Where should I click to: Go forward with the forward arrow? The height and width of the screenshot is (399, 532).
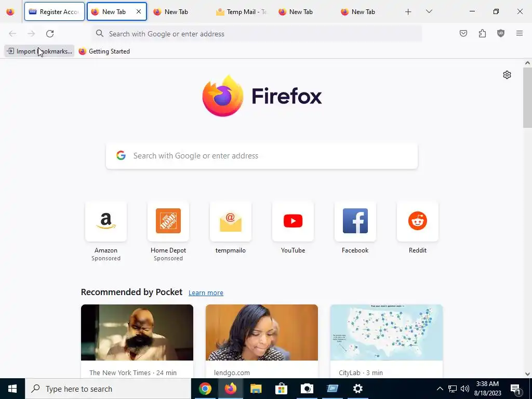[x=31, y=34]
